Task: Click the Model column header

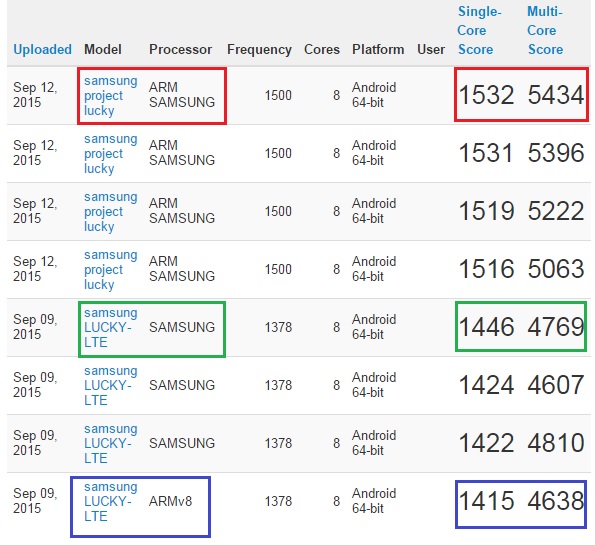Action: click(103, 49)
